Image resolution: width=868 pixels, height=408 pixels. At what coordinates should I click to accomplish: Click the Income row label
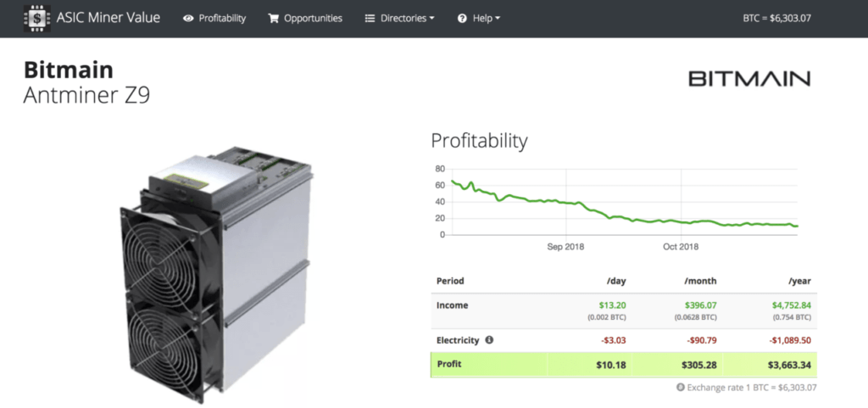point(452,305)
